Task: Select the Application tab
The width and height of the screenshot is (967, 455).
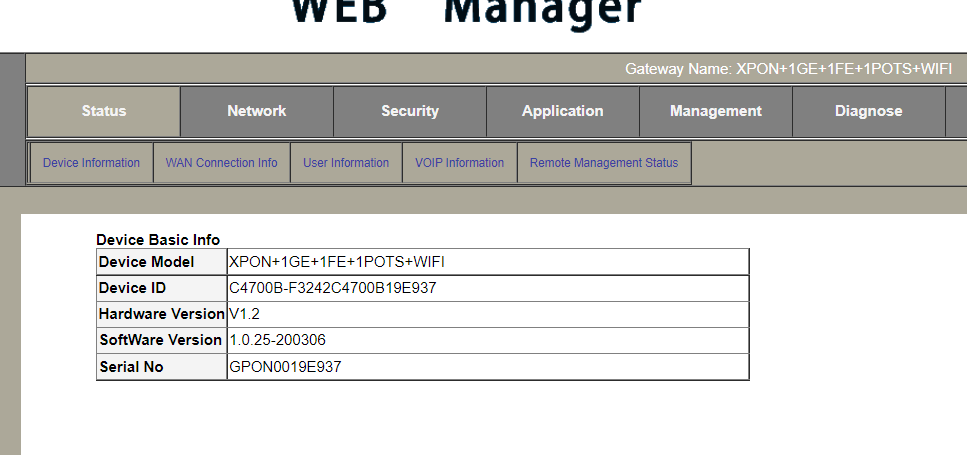Action: click(x=563, y=111)
